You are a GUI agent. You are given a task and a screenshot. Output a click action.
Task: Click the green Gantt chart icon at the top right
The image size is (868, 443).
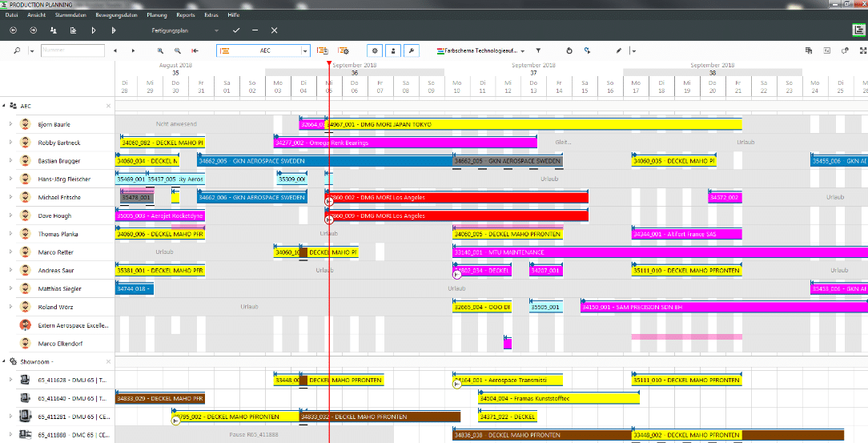coord(858,30)
